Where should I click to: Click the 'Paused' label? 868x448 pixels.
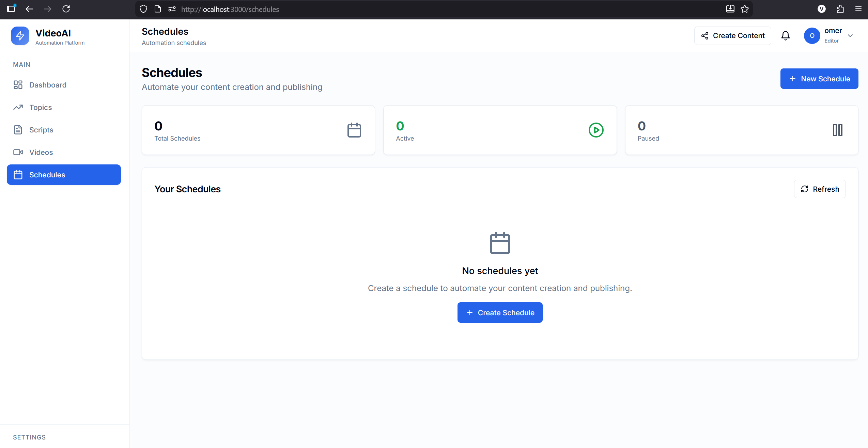(648, 139)
